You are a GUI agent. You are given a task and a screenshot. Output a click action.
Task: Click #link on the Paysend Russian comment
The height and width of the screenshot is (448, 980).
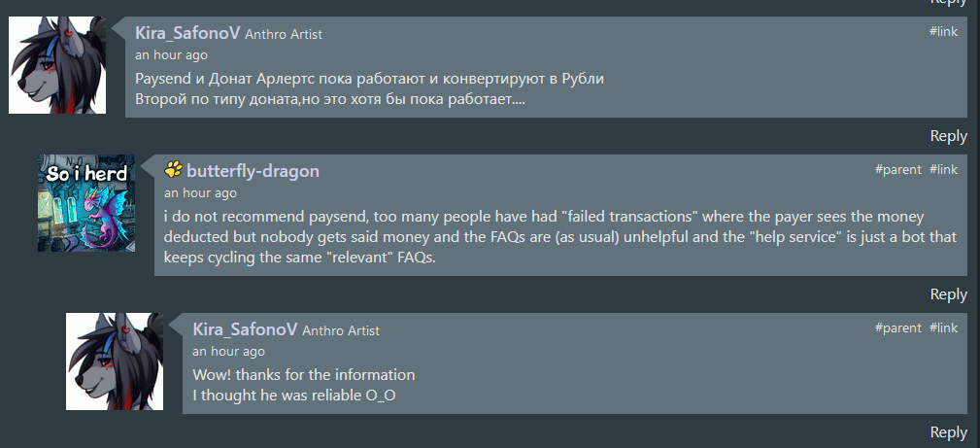(943, 31)
